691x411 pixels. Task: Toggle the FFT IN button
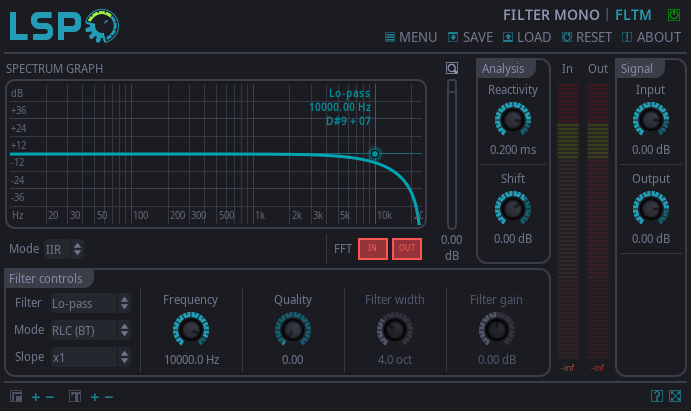click(x=372, y=249)
